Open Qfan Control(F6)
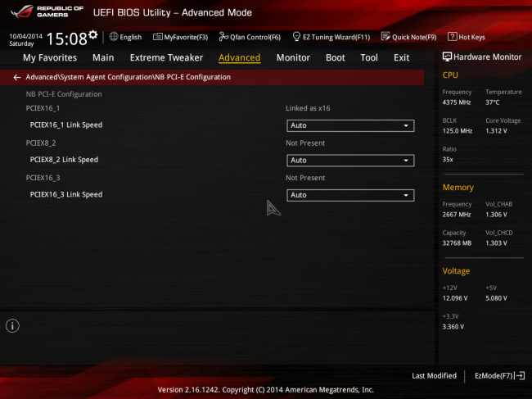Viewport: 532px width, 399px height. (x=250, y=37)
